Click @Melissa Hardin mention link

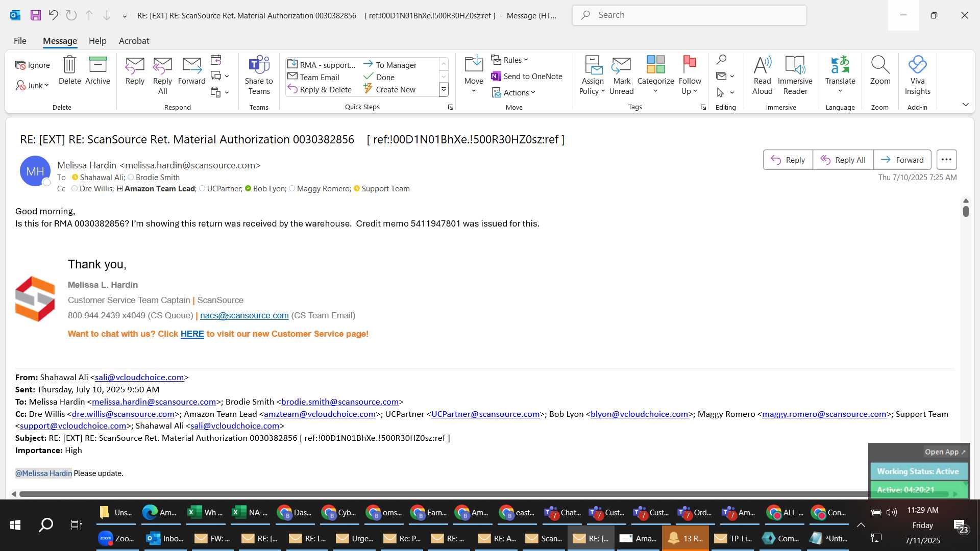click(43, 473)
